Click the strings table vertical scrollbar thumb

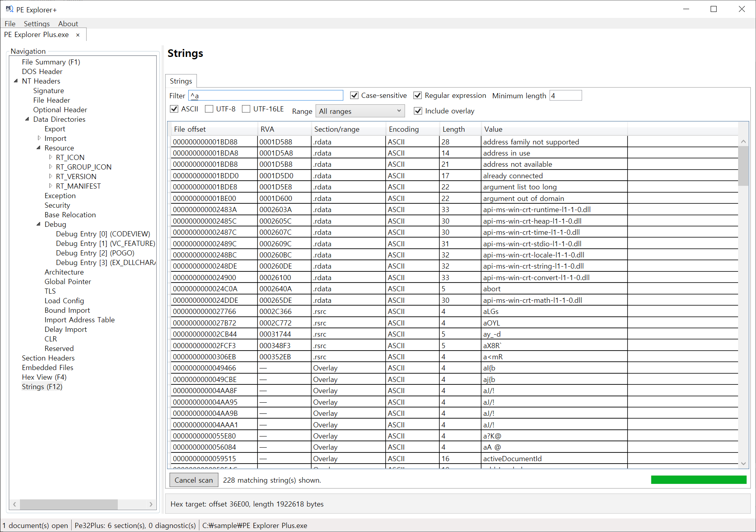coord(743,166)
